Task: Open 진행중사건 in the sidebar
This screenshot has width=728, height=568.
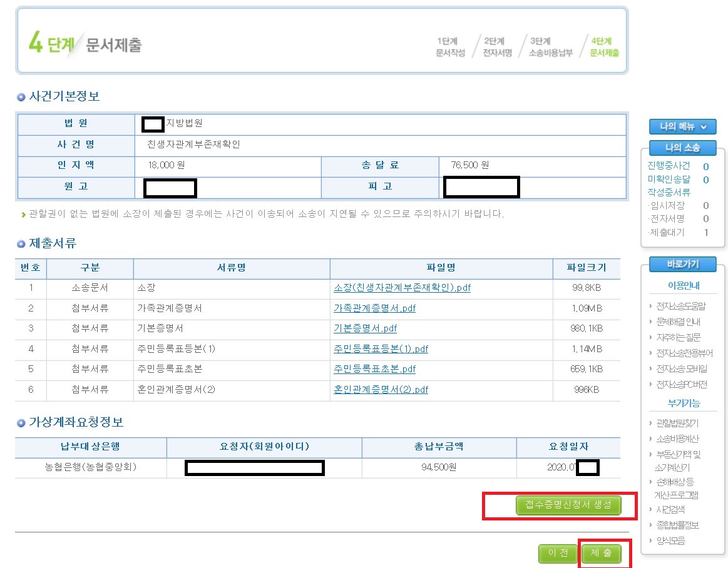Action: tap(669, 166)
